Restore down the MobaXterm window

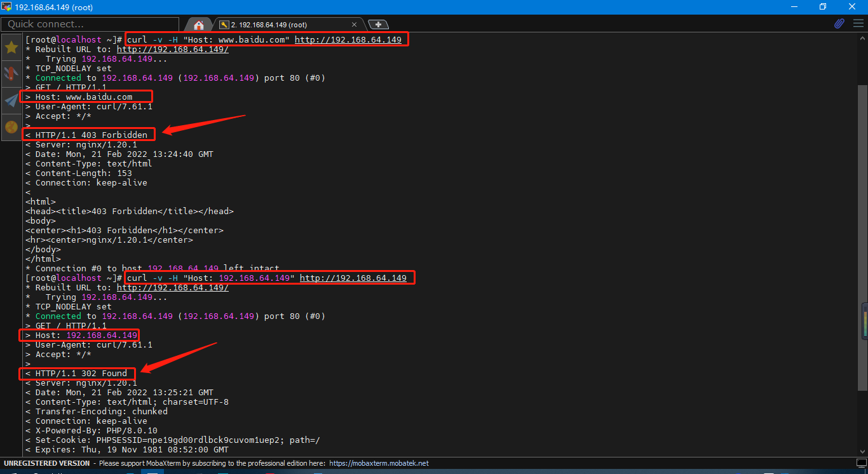pyautogui.click(x=823, y=6)
